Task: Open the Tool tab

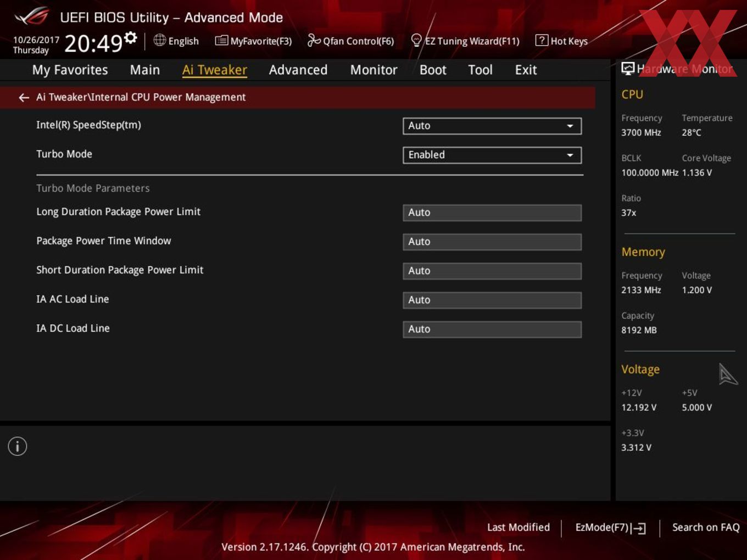Action: pos(481,70)
